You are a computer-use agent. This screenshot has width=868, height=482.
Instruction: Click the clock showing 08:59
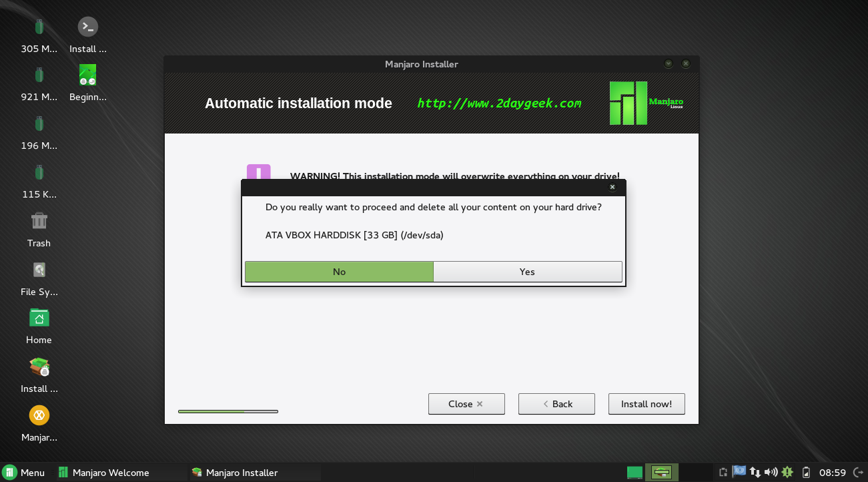pos(832,473)
